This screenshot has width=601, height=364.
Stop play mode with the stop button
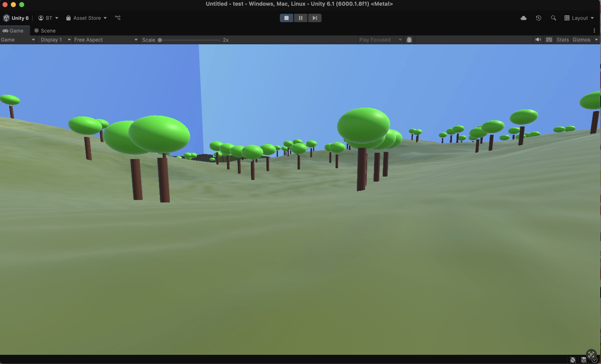286,18
